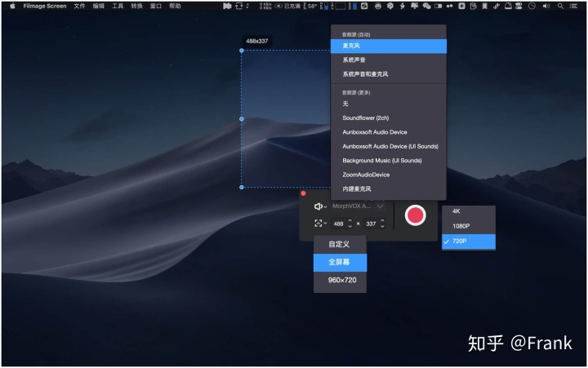This screenshot has height=368, width=588.
Task: Open the Filmage Screen app menu
Action: point(45,6)
